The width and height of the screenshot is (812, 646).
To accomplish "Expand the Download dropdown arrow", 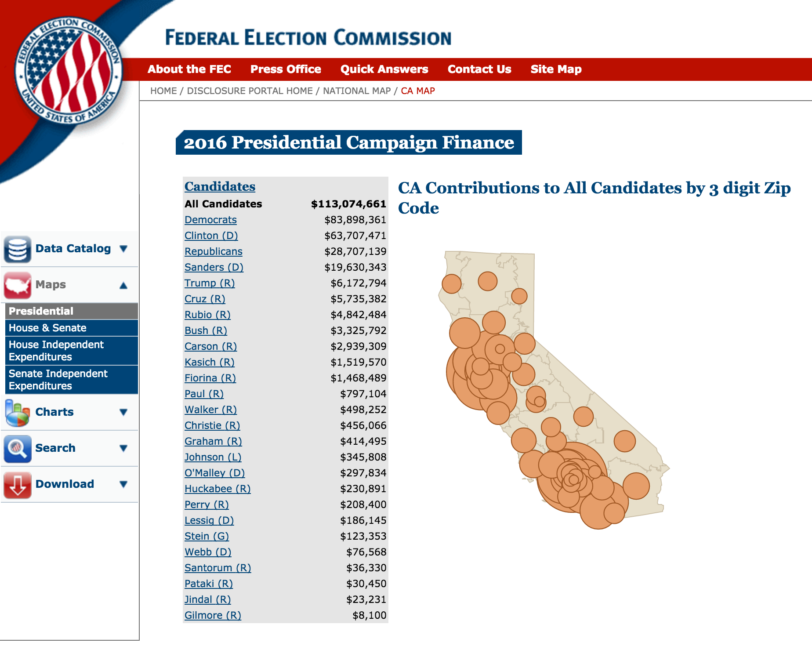I will [x=123, y=485].
